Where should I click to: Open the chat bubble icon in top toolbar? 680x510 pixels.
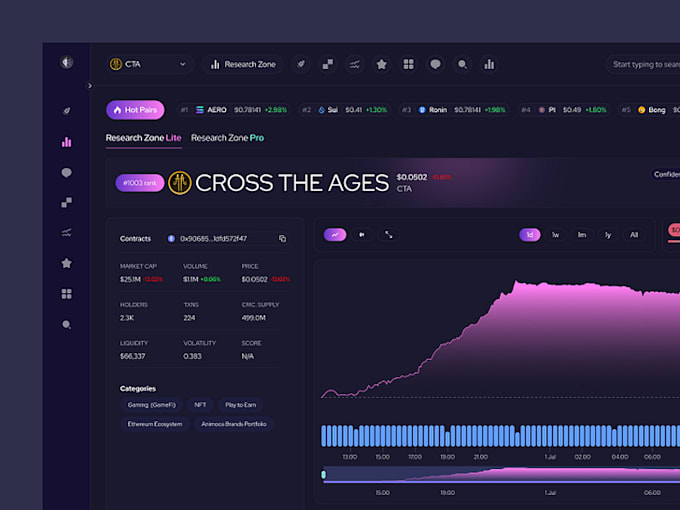(x=435, y=64)
